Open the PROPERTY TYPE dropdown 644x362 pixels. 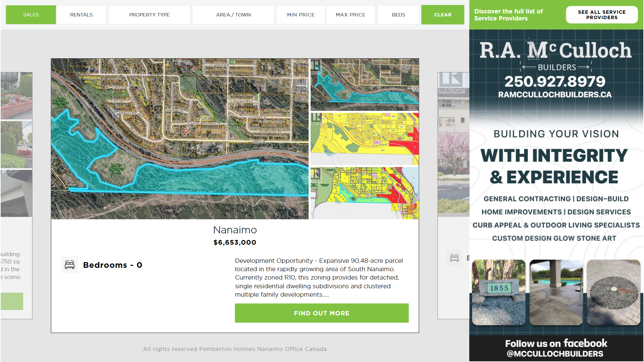[x=149, y=15]
